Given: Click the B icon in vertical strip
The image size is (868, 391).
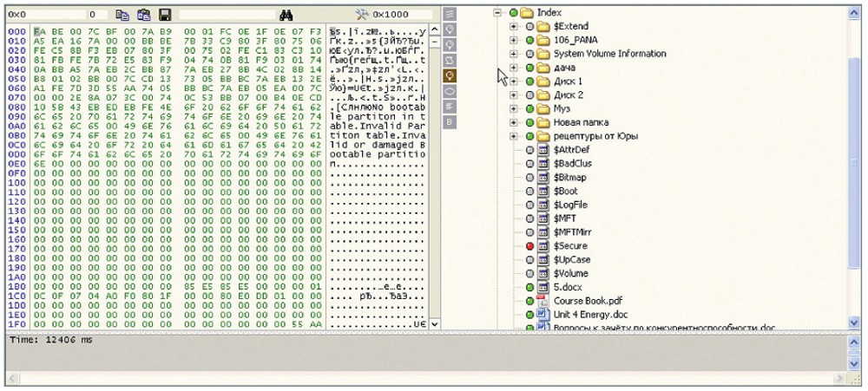Looking at the screenshot, I should [x=450, y=121].
